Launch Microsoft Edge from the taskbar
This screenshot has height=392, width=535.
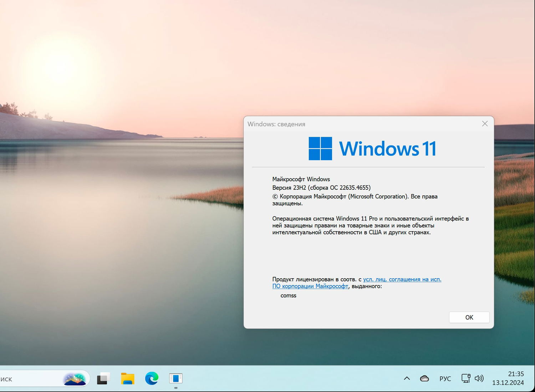(x=152, y=379)
